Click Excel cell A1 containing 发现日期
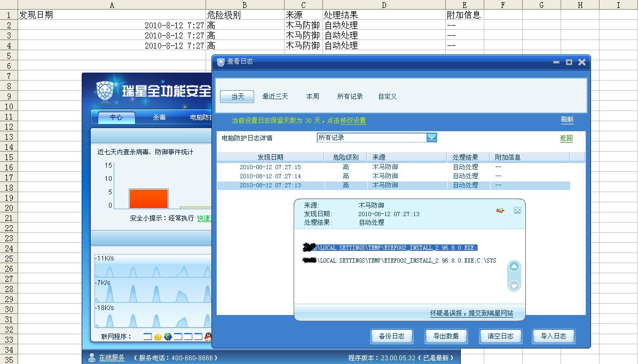The height and width of the screenshot is (364, 638). tap(112, 15)
